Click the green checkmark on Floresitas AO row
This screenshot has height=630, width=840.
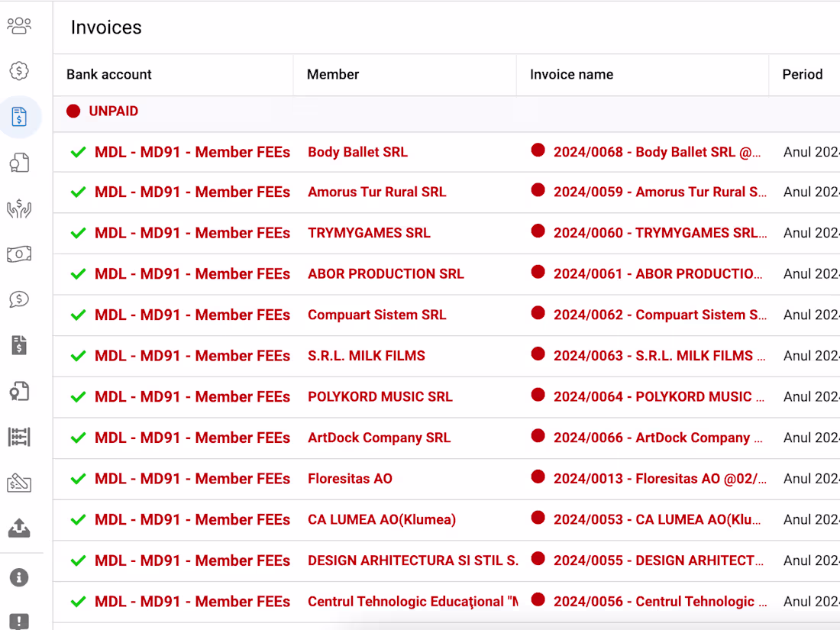pos(78,479)
